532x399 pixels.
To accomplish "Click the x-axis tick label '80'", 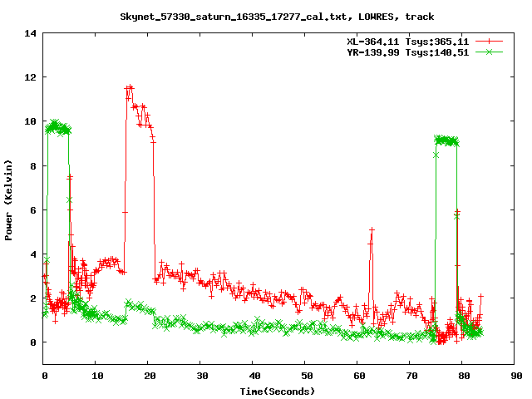I will tap(464, 376).
